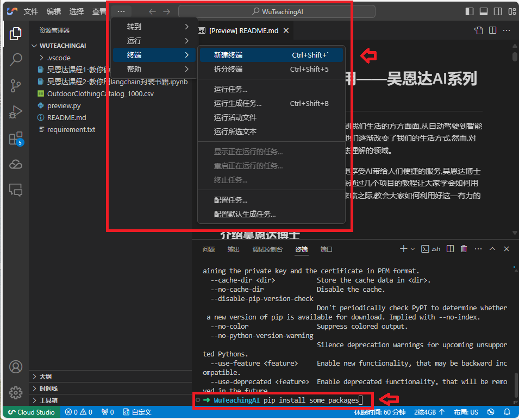The width and height of the screenshot is (519, 420).
Task: Close the README.md preview tab
Action: click(286, 30)
